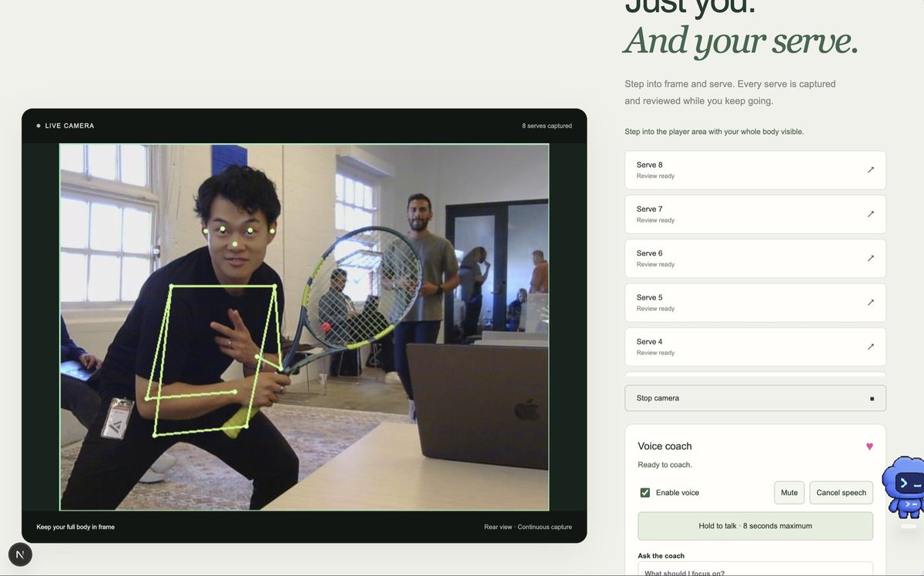Click the Hold to talk button

pyautogui.click(x=755, y=526)
